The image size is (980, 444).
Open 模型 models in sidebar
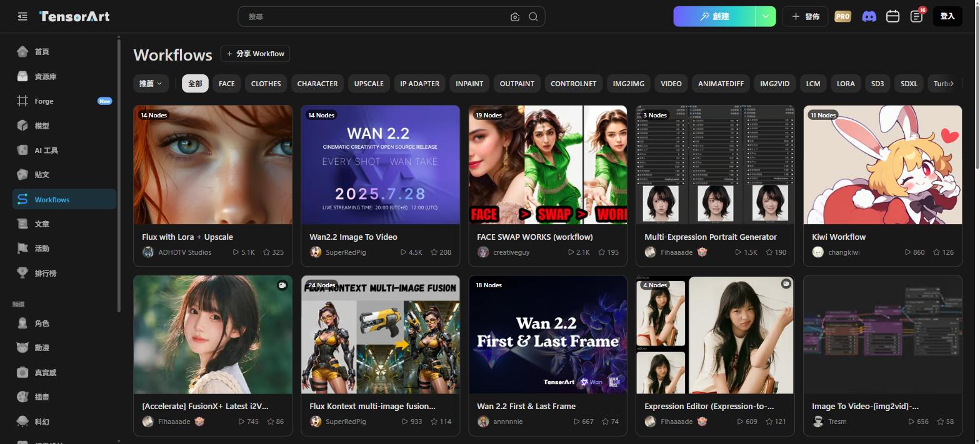tap(64, 126)
